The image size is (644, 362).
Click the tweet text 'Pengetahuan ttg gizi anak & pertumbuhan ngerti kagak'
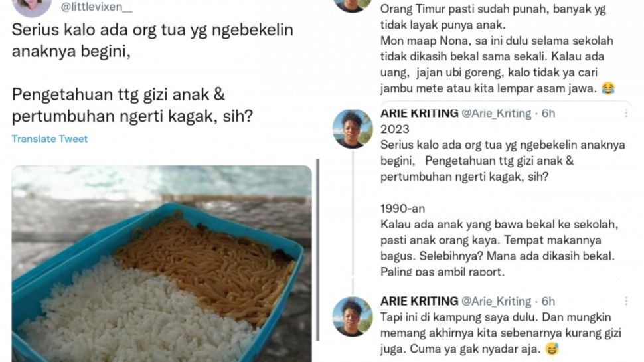[132, 105]
